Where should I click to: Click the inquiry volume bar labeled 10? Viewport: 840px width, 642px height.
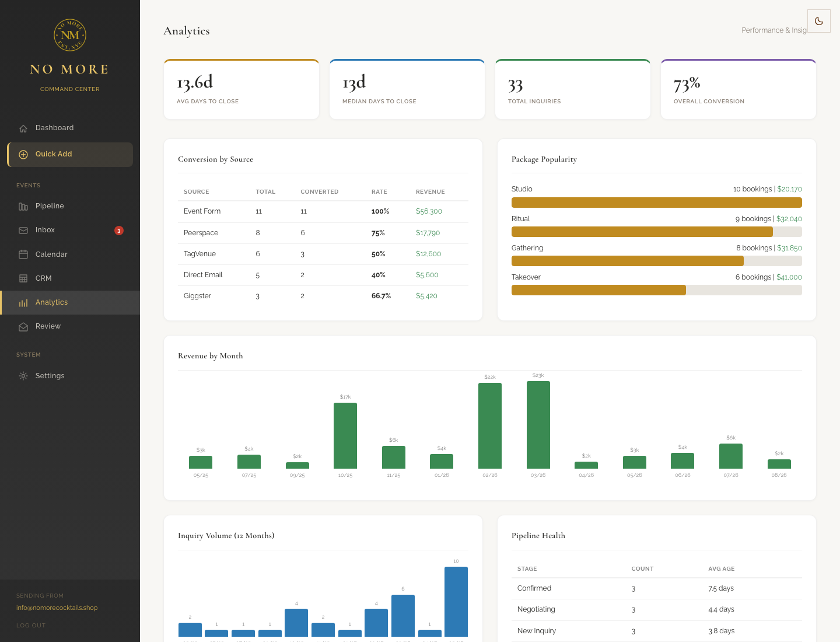pyautogui.click(x=456, y=602)
